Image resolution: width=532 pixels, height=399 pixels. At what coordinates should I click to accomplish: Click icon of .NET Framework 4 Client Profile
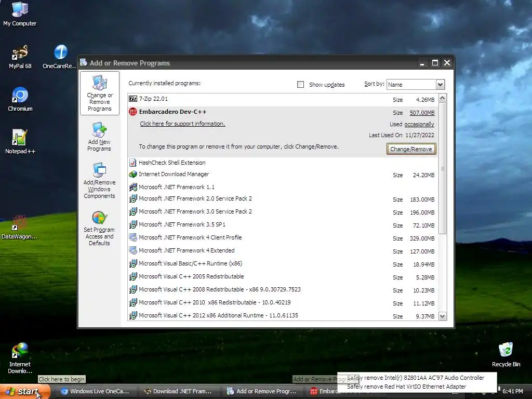133,237
